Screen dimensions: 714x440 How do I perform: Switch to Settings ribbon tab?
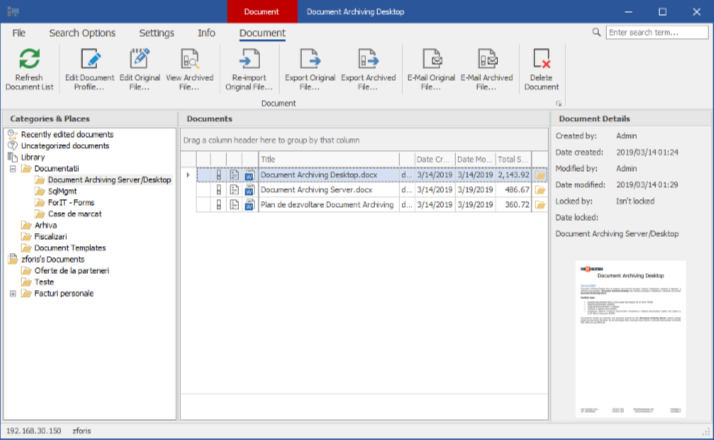(157, 33)
